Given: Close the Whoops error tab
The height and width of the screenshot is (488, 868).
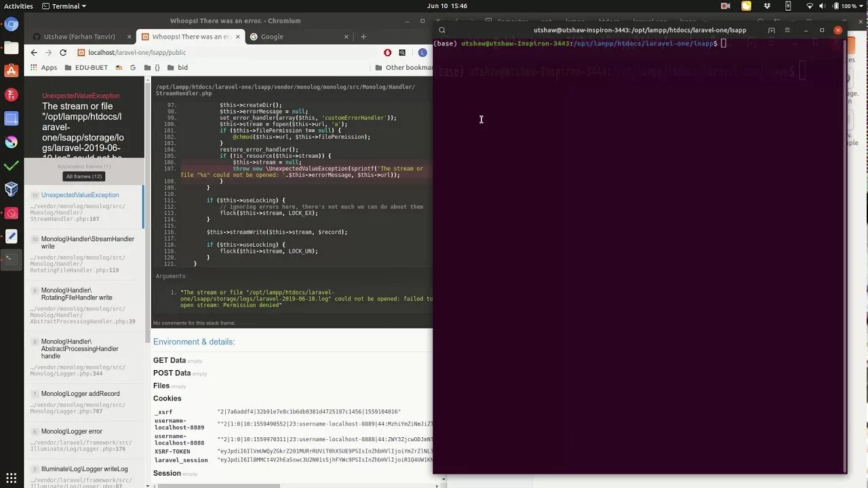Looking at the screenshot, I should [x=237, y=37].
